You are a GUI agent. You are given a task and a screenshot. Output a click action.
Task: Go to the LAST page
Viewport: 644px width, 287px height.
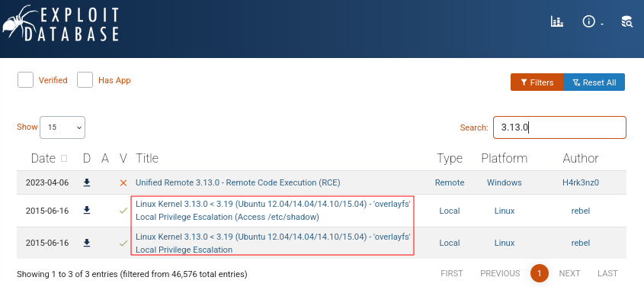pos(607,273)
